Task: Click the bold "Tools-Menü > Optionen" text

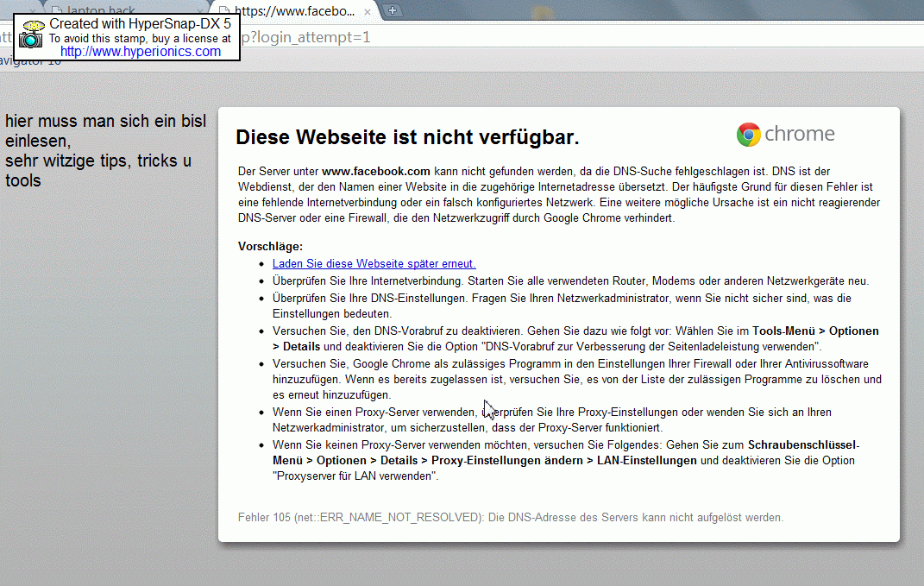Action: [815, 331]
